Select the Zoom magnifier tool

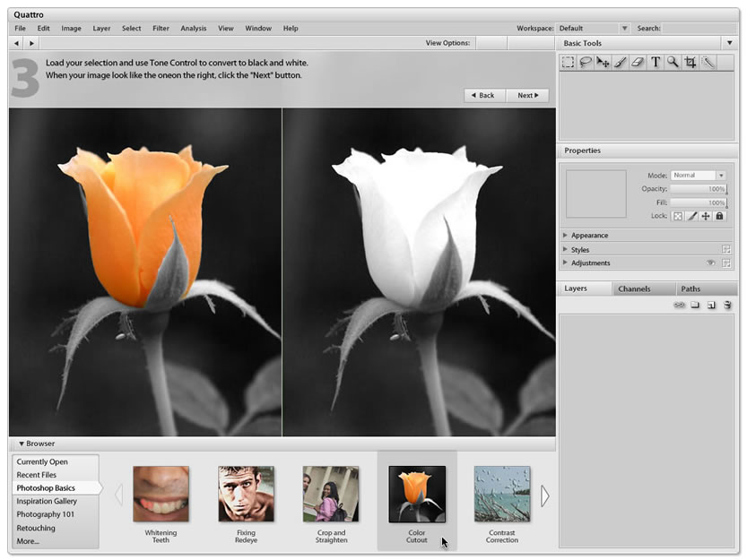point(673,63)
